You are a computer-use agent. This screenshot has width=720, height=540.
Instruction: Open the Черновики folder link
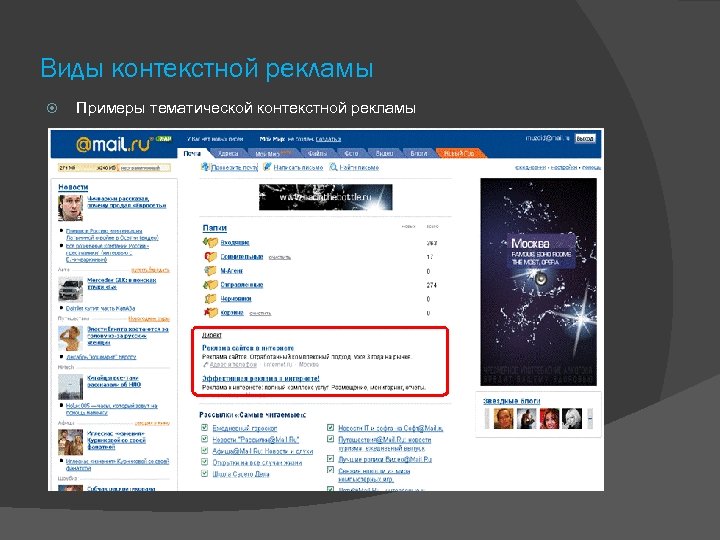[236, 299]
